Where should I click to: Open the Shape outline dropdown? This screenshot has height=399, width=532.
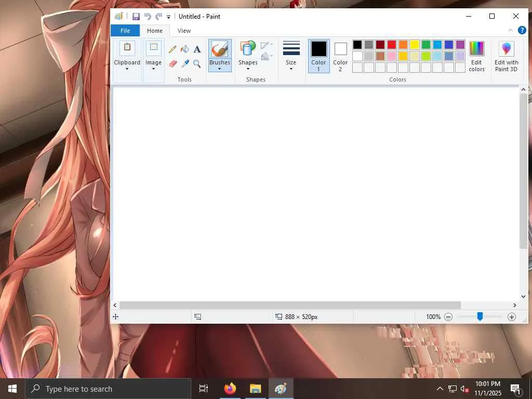tap(267, 46)
